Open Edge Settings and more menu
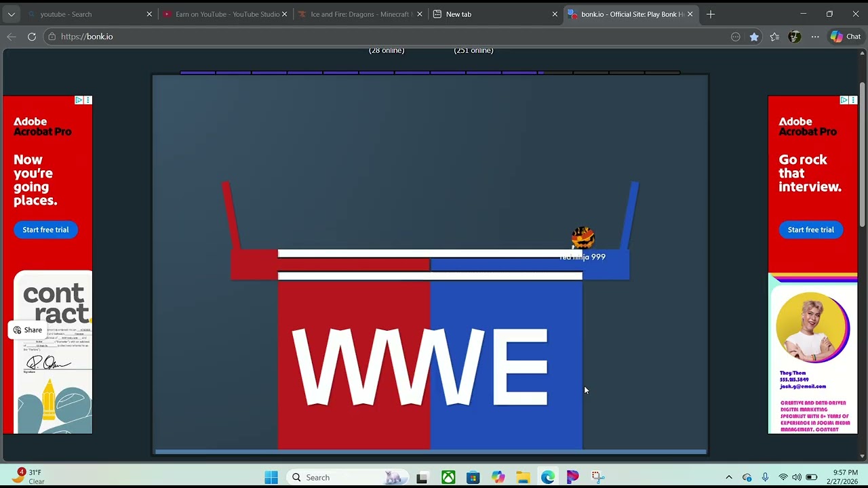Image resolution: width=868 pixels, height=488 pixels. [x=815, y=37]
